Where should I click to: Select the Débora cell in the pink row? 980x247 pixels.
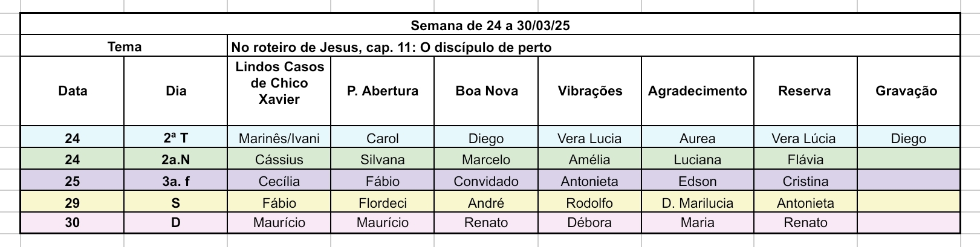pyautogui.click(x=589, y=222)
